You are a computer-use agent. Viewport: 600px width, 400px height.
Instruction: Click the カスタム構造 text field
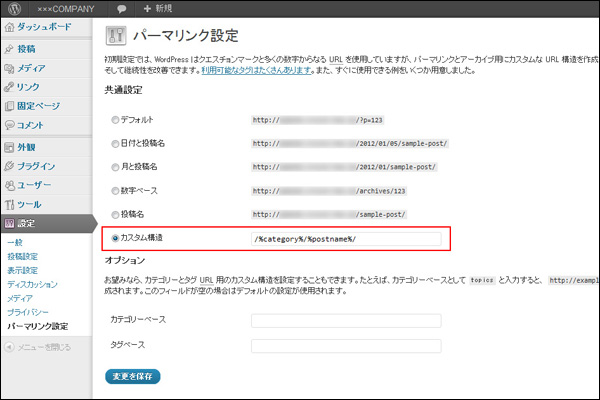click(x=346, y=239)
